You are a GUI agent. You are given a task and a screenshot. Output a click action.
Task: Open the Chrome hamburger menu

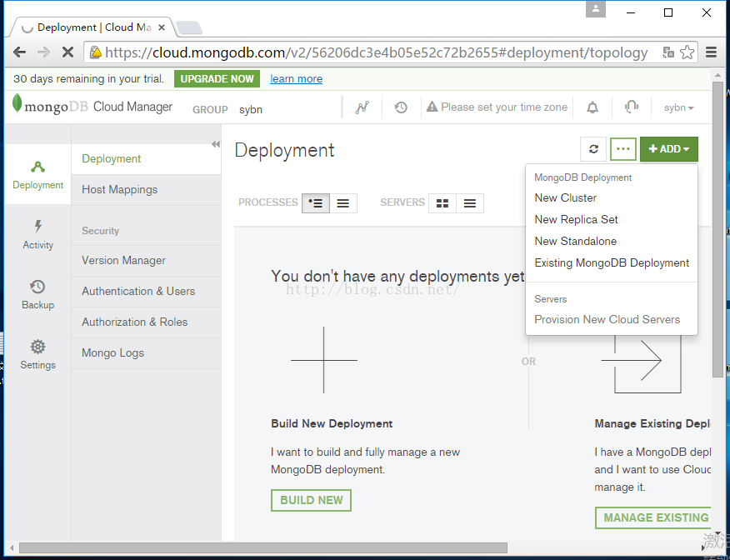coord(711,52)
